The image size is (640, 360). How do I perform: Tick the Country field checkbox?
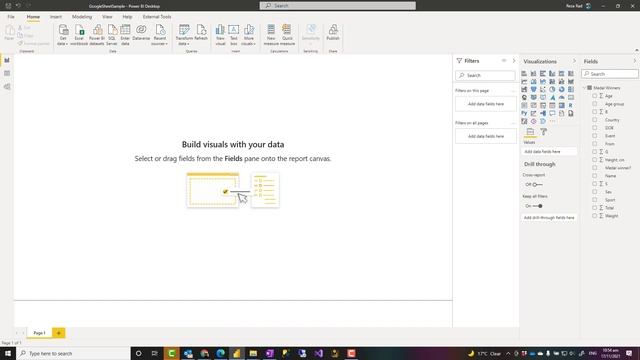pos(595,120)
